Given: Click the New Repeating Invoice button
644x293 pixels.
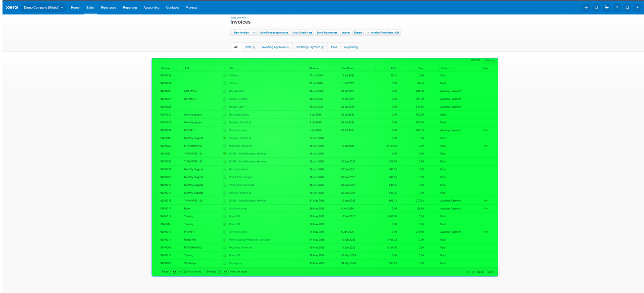Looking at the screenshot, I should (x=274, y=33).
